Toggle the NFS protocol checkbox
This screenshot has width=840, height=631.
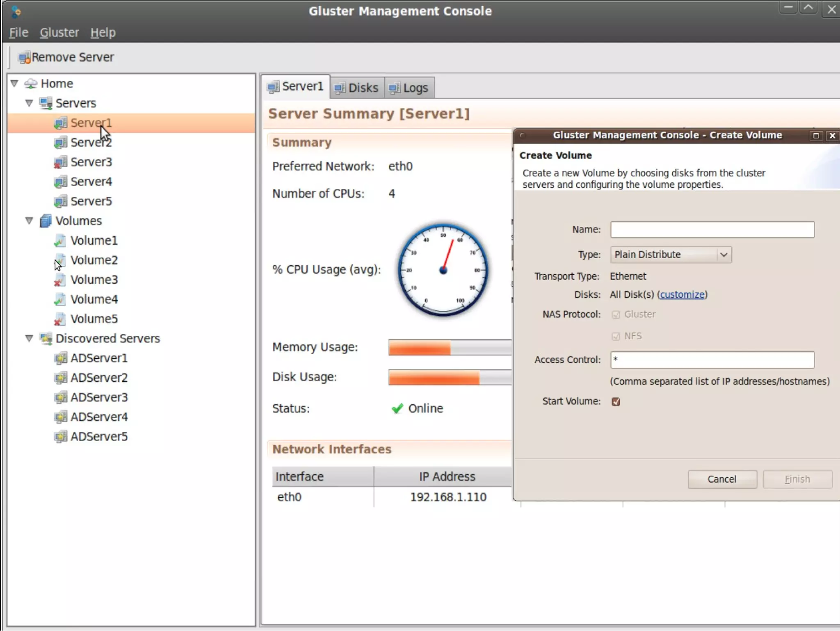coord(615,337)
